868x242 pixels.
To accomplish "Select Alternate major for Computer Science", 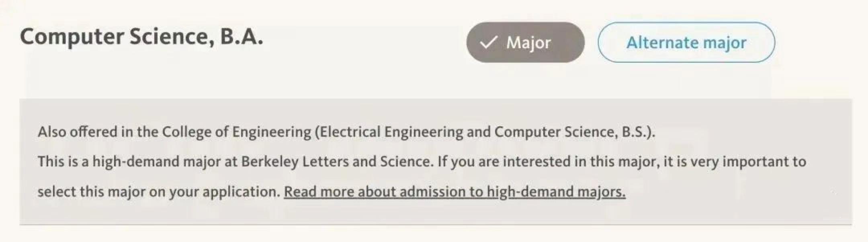I will (x=686, y=42).
